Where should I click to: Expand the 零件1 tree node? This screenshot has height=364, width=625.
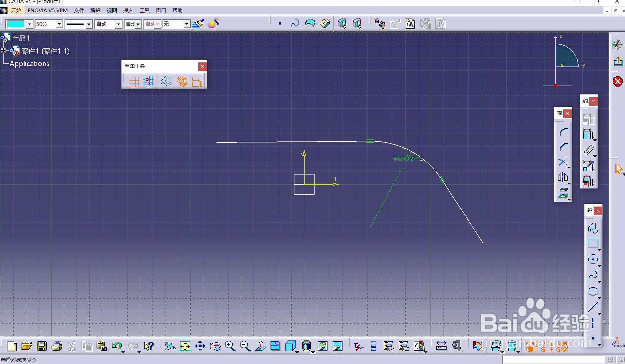4,50
